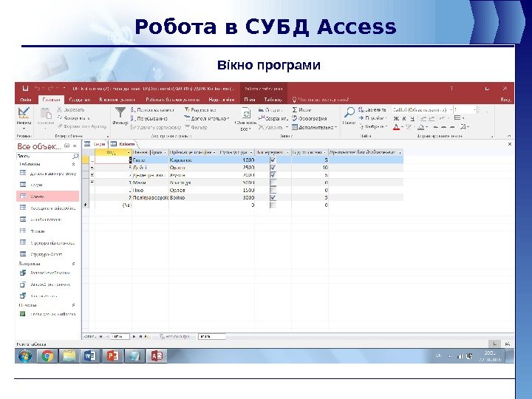Uncheck the checkbox in Бойко 3000 row
Screen dimensions: 532x399
(x=273, y=197)
